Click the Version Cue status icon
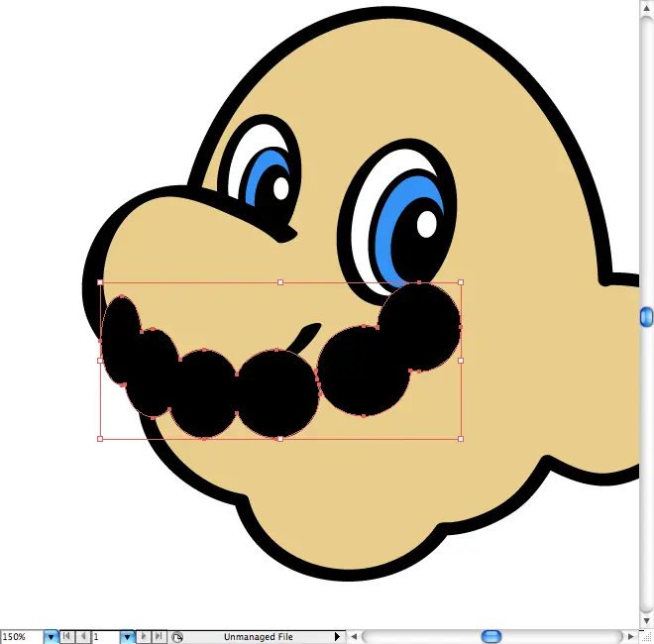This screenshot has height=644, width=654. pos(177,636)
